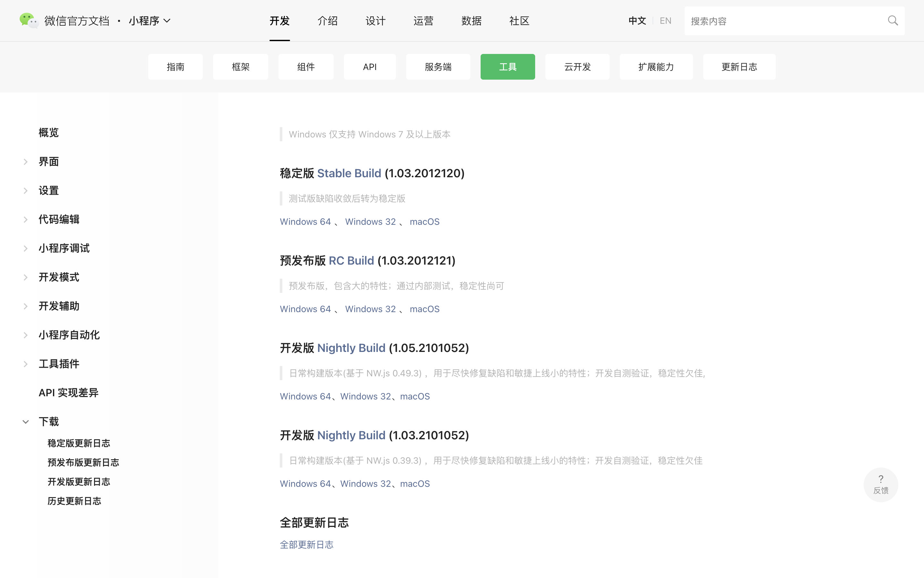Select the 框架 sub-navigation button
The height and width of the screenshot is (578, 924).
click(241, 67)
